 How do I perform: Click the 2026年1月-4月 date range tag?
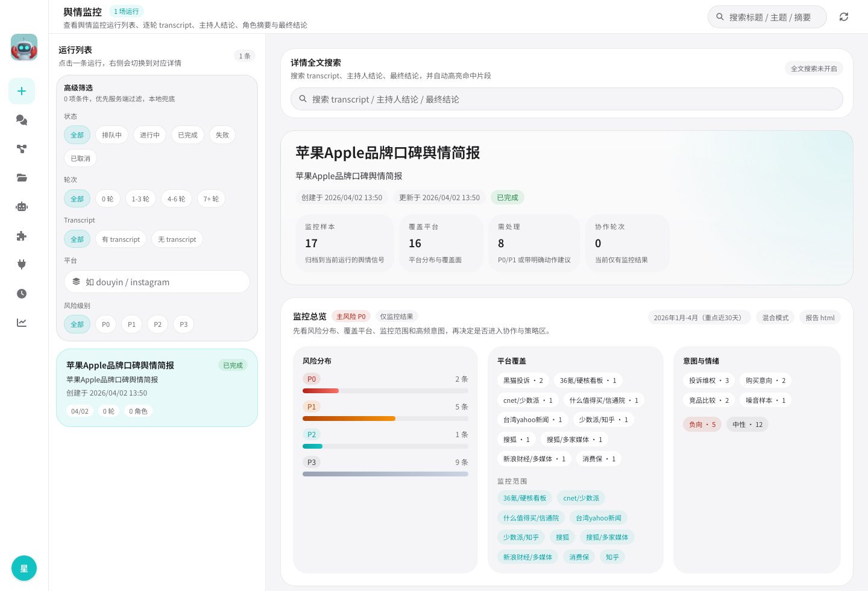coord(699,318)
